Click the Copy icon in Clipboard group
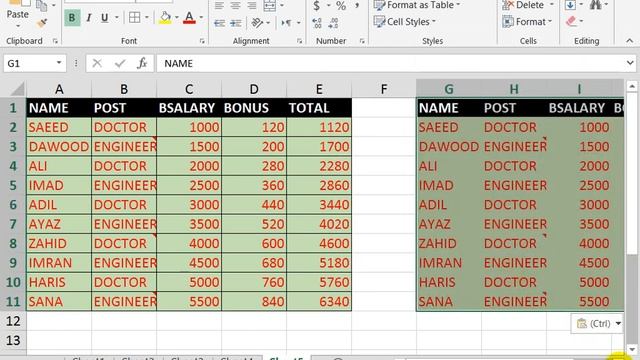640x360 pixels. 42,5
